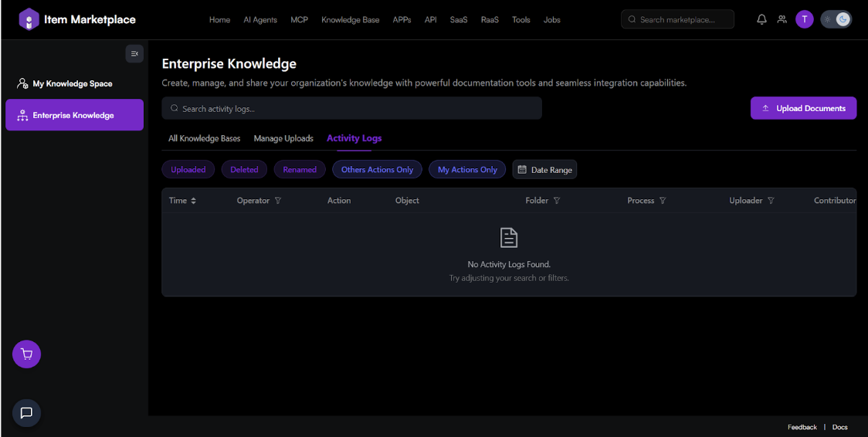The width and height of the screenshot is (868, 437).
Task: Toggle the Others Actions Only filter
Action: click(x=377, y=170)
